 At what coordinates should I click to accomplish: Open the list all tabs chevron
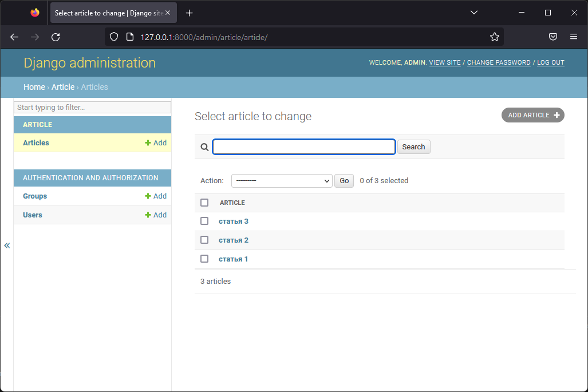pos(474,13)
